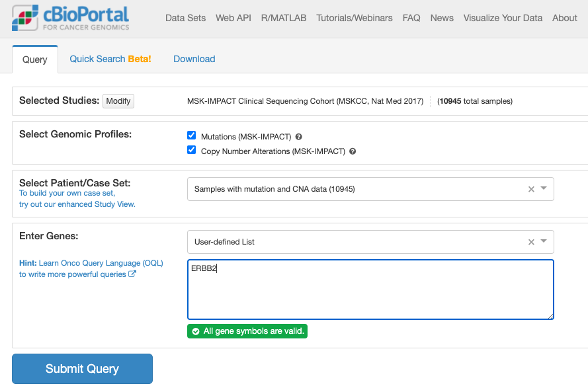Click the Modify button for selected studies
Viewport: 588px width, 388px height.
point(118,101)
